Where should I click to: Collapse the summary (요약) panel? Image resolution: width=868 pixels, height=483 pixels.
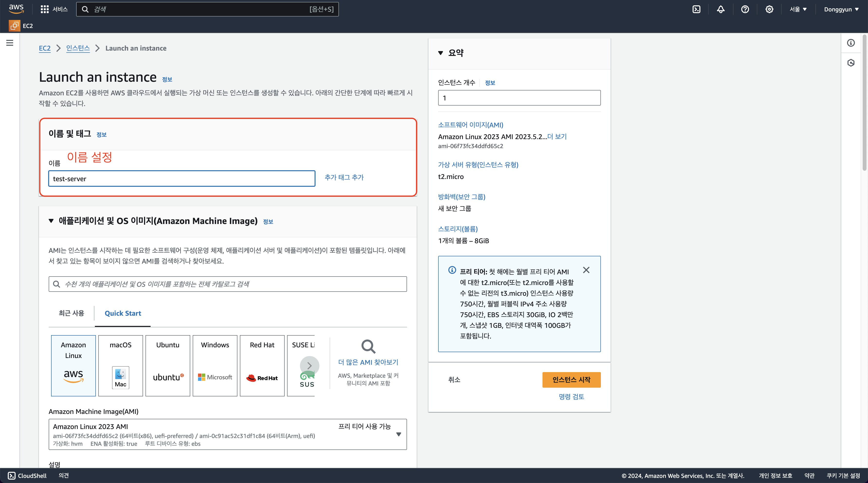coord(440,53)
